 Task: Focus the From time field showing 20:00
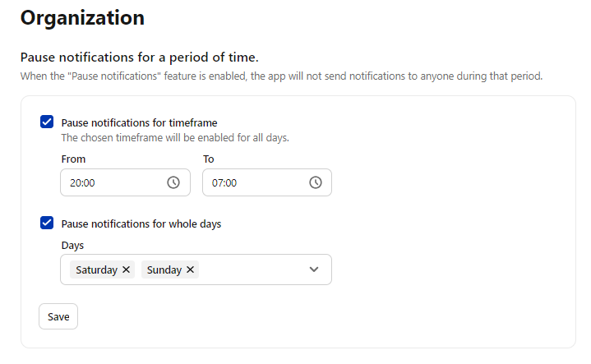click(x=125, y=182)
